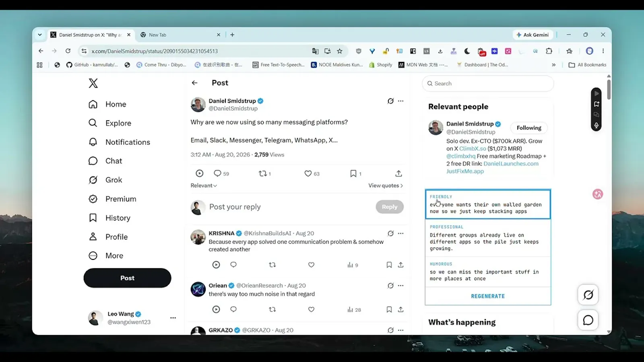The height and width of the screenshot is (362, 644).
Task: Click Ask Gemini button
Action: (x=533, y=35)
